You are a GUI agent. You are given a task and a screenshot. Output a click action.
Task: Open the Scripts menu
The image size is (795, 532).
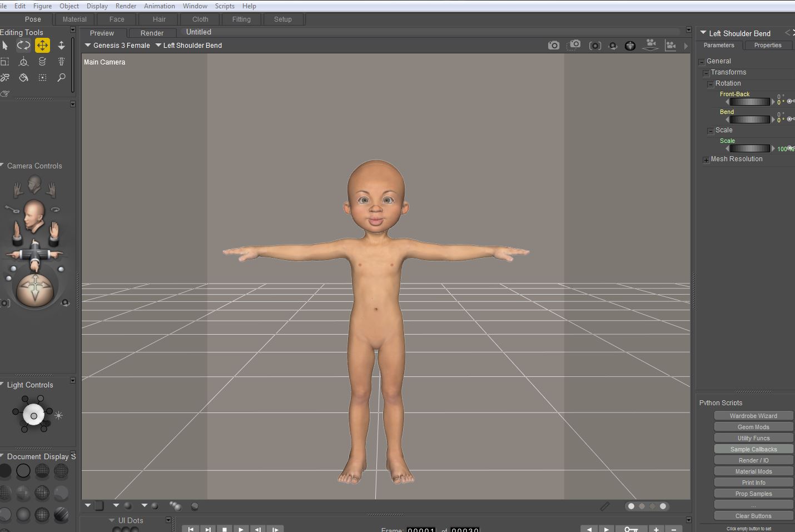point(225,6)
